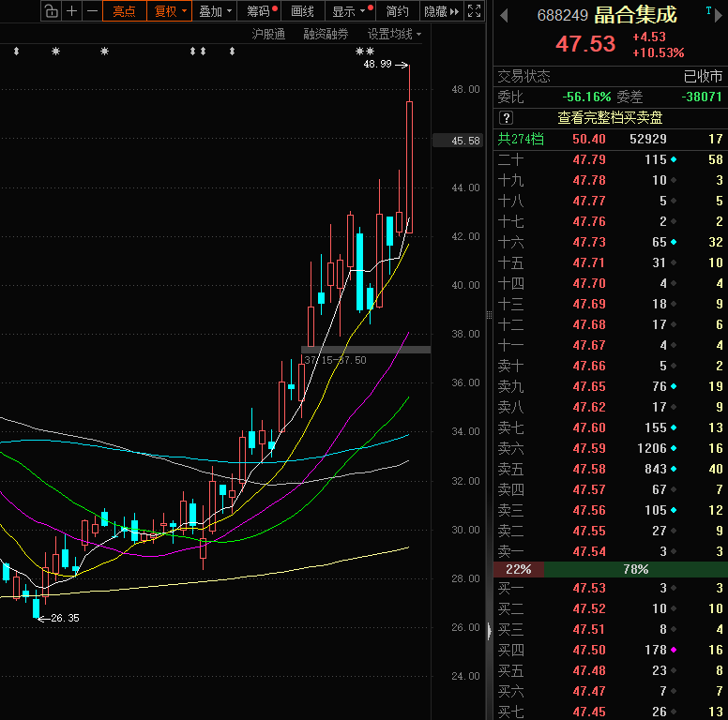Viewport: 728px width, 720px height.
Task: Click the current price 47.53 in header
Action: coord(585,44)
